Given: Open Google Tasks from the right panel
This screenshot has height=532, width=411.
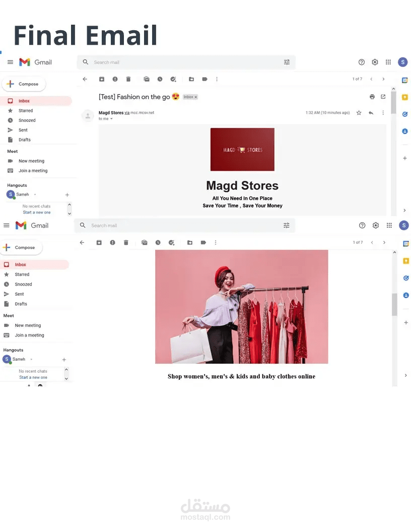Looking at the screenshot, I should 405,113.
